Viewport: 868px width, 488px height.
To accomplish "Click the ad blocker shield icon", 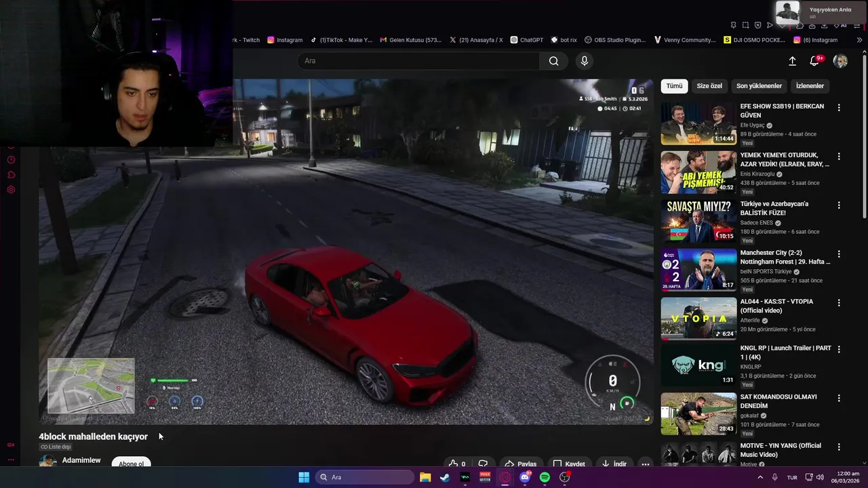I will coord(757,25).
